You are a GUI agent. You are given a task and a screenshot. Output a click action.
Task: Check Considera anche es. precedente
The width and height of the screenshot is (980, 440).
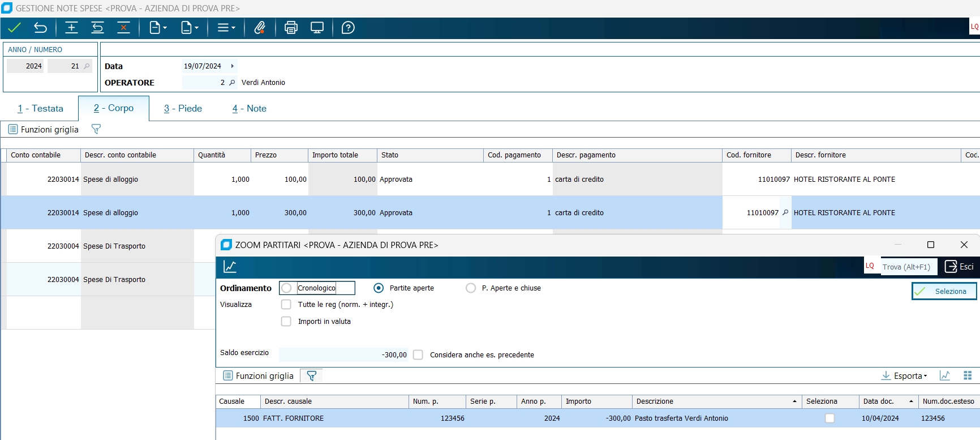point(418,355)
